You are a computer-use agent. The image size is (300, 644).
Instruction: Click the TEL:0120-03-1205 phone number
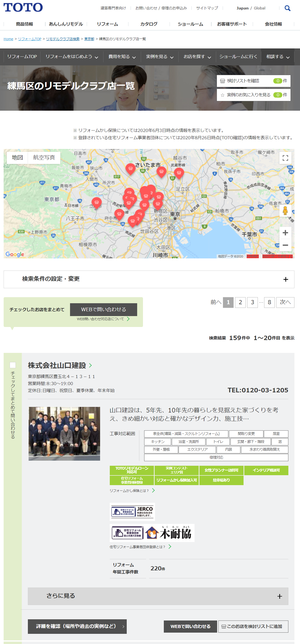tap(258, 390)
